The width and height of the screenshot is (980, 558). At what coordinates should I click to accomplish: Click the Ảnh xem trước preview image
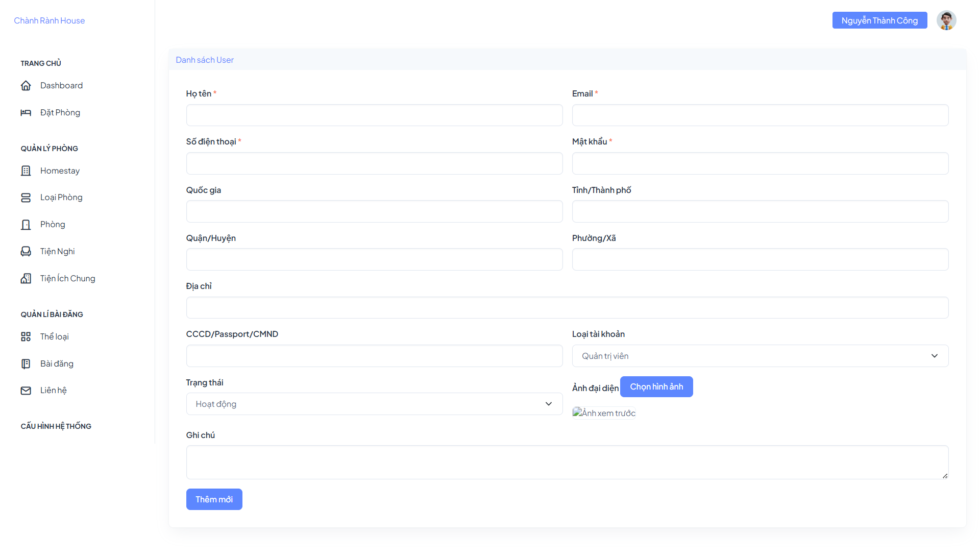tap(604, 413)
